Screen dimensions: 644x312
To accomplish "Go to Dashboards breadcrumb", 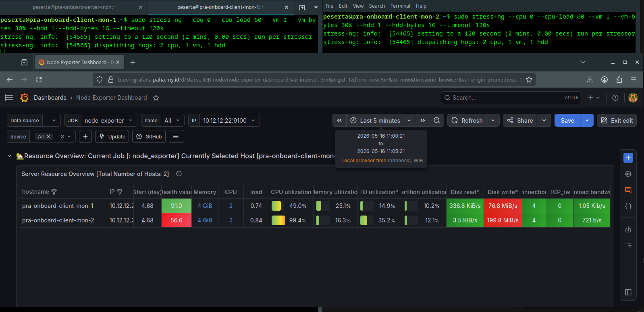I will [50, 98].
